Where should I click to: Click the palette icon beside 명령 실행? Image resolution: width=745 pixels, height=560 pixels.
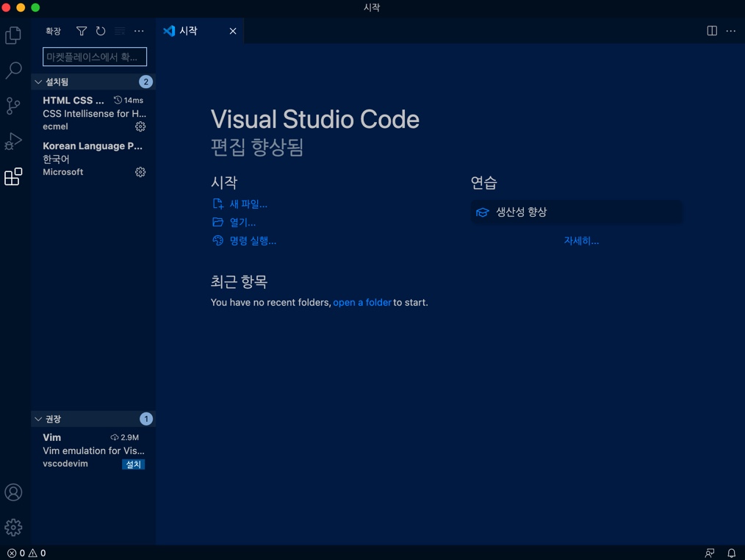click(217, 240)
